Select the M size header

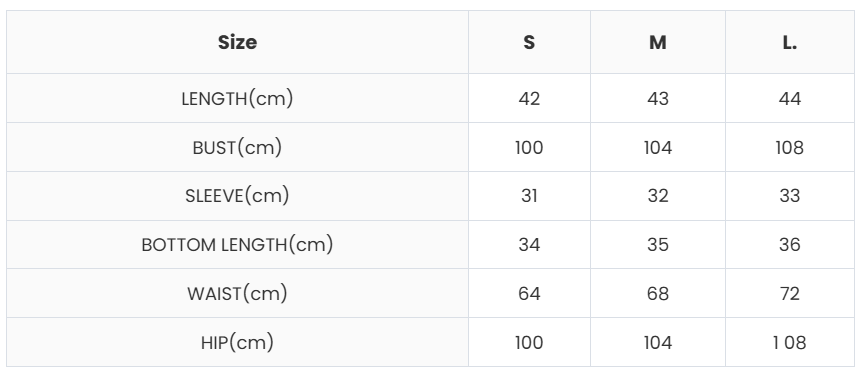pyautogui.click(x=657, y=42)
